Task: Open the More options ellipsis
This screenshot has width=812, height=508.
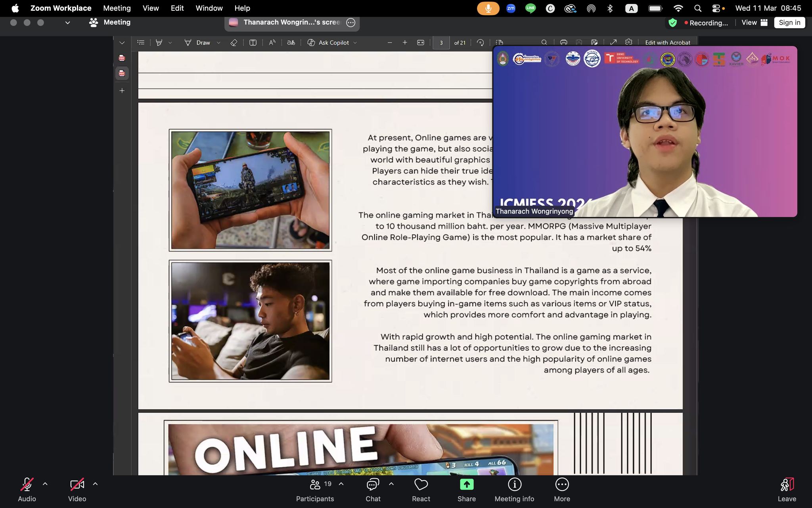Action: [x=562, y=485]
